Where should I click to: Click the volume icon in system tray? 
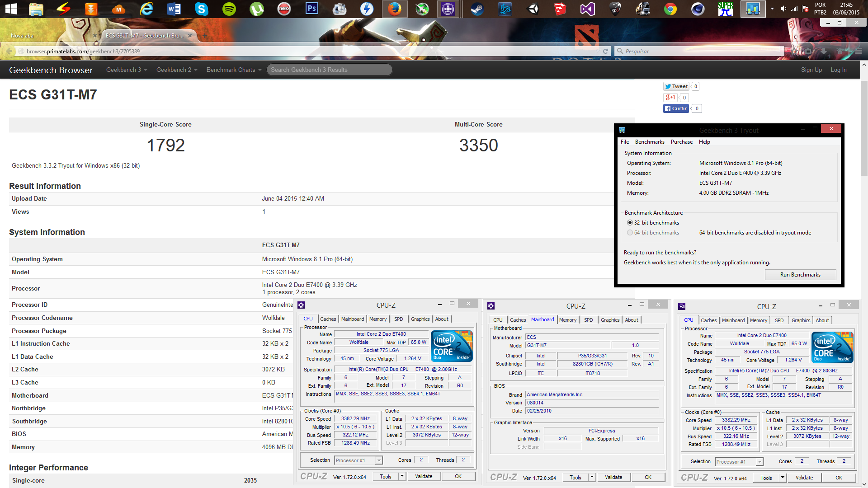point(783,9)
